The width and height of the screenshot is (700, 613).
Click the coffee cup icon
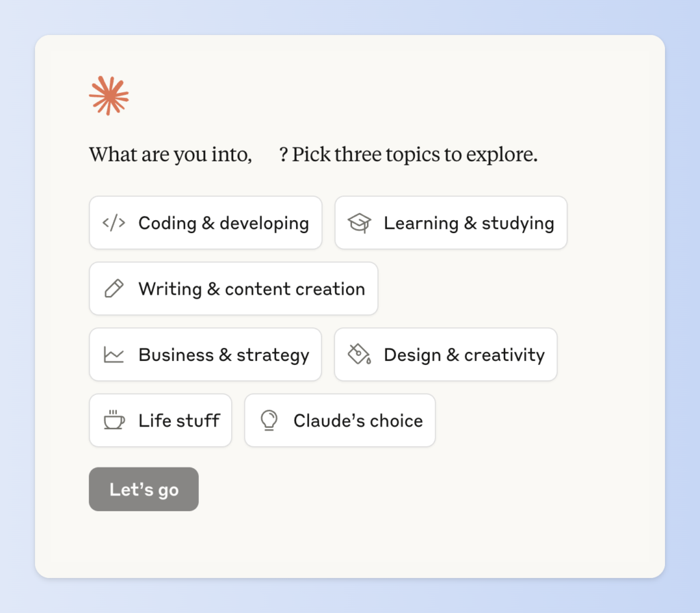(x=113, y=420)
